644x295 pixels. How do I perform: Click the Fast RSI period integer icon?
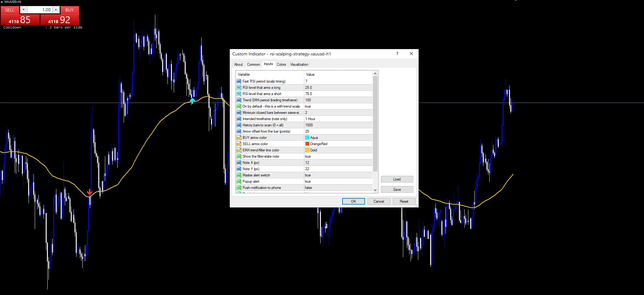click(x=239, y=81)
